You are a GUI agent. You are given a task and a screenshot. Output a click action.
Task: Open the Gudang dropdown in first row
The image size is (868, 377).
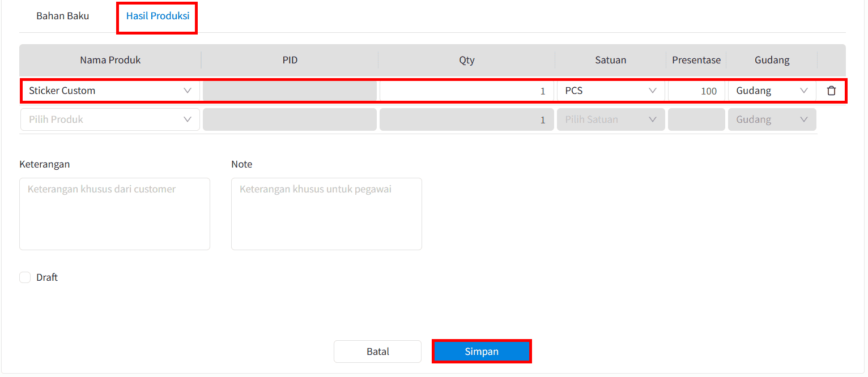pyautogui.click(x=771, y=91)
